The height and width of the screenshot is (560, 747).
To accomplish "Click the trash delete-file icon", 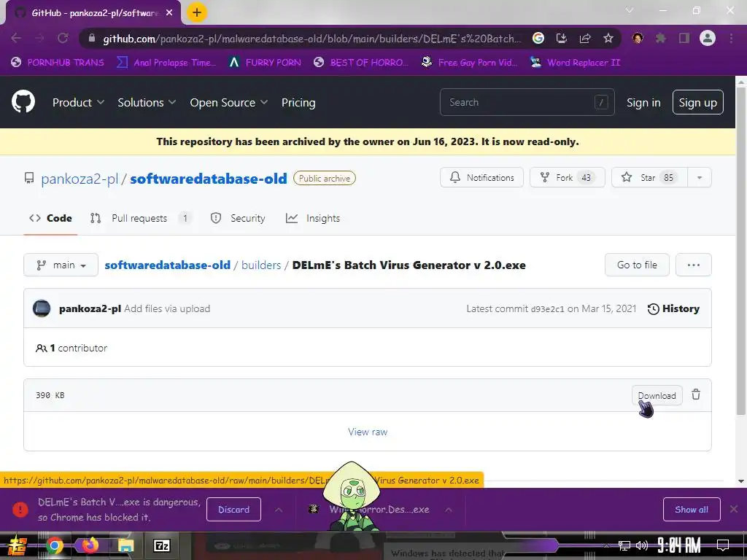I will pos(696,394).
